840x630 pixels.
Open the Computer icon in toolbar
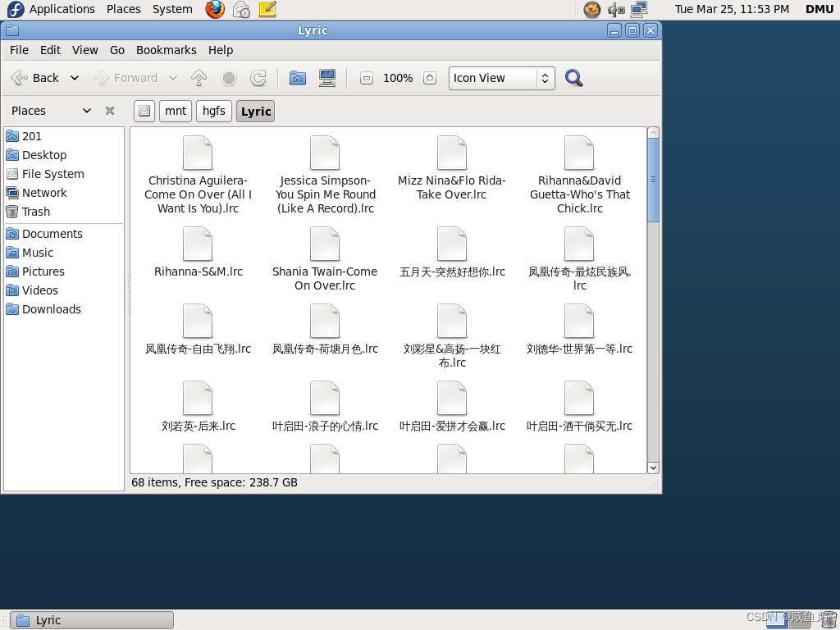[327, 78]
